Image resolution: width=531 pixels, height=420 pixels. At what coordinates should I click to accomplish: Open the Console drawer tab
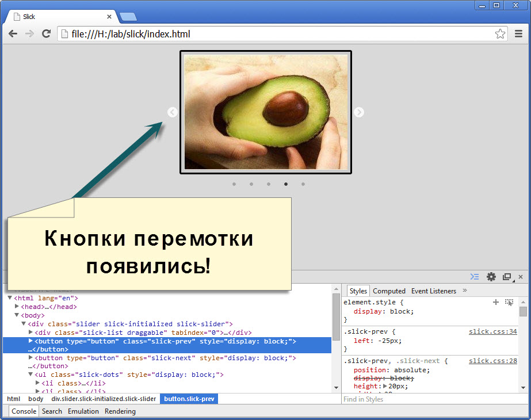click(x=24, y=411)
